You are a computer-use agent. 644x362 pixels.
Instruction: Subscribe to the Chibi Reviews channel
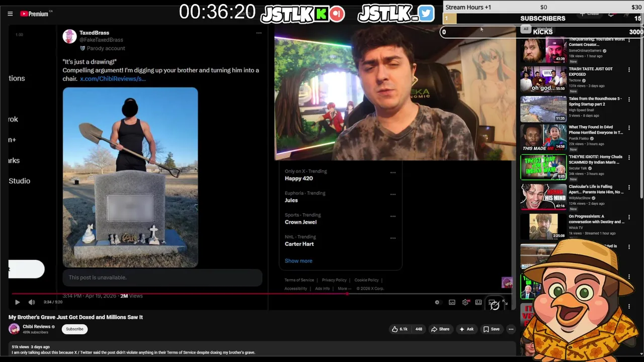[x=74, y=329]
